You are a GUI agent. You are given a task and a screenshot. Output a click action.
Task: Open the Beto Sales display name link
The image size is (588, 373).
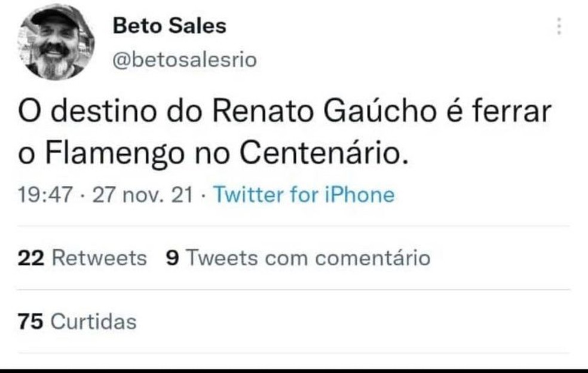click(x=170, y=26)
